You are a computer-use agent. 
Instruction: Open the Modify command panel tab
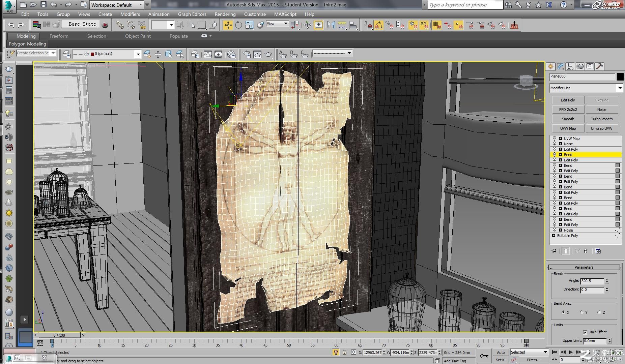(561, 66)
